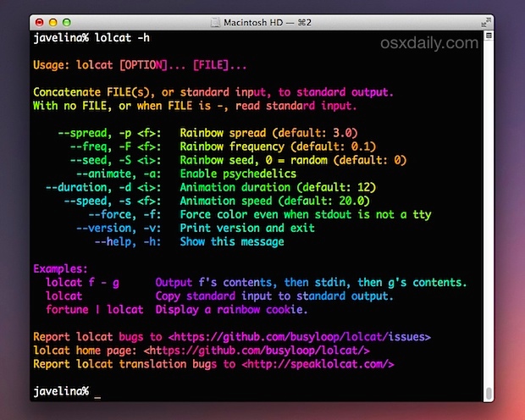525x420 pixels.
Task: Open the http://speaklolcat.com/ link
Action: (318, 364)
